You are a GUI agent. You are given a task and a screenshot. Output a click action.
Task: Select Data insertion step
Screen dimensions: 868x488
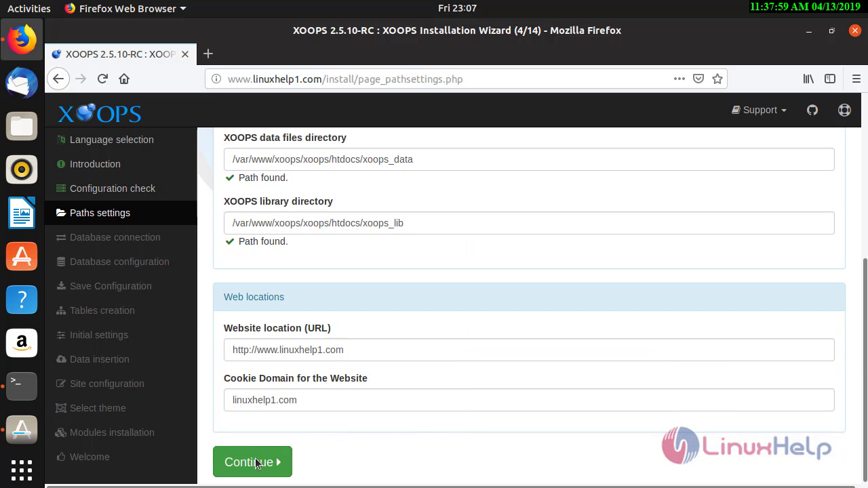point(121,359)
